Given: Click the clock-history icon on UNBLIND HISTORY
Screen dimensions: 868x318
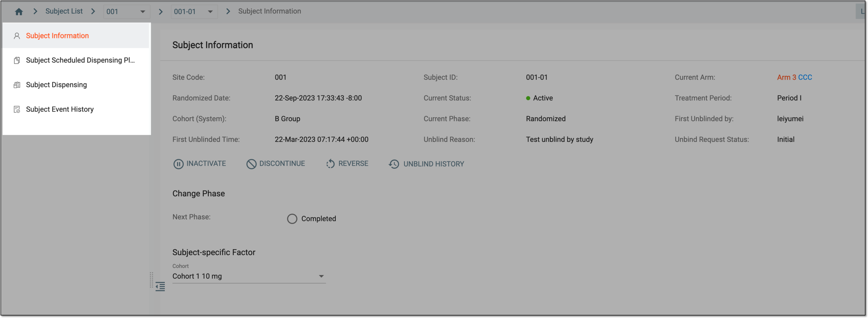Looking at the screenshot, I should click(x=394, y=164).
